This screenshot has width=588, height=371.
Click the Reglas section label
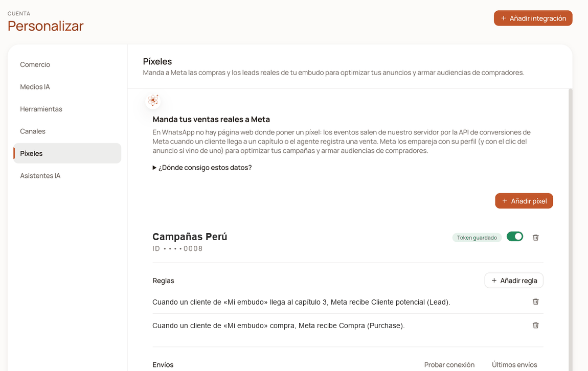(x=163, y=281)
